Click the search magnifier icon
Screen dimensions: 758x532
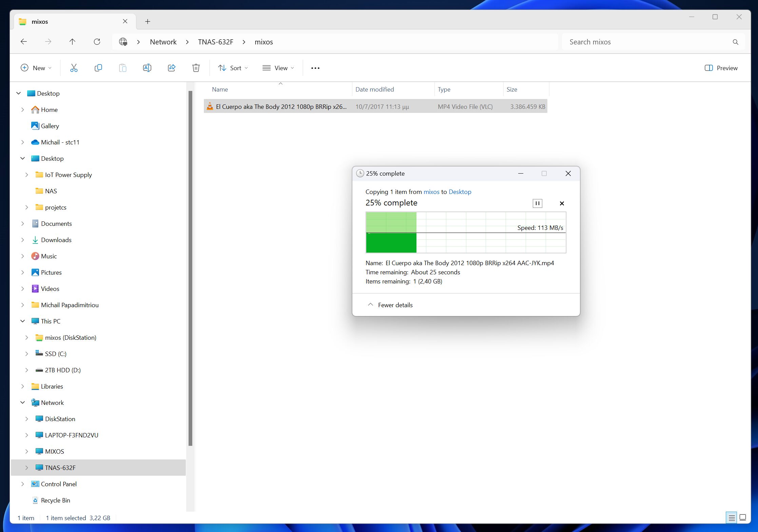[x=735, y=42]
